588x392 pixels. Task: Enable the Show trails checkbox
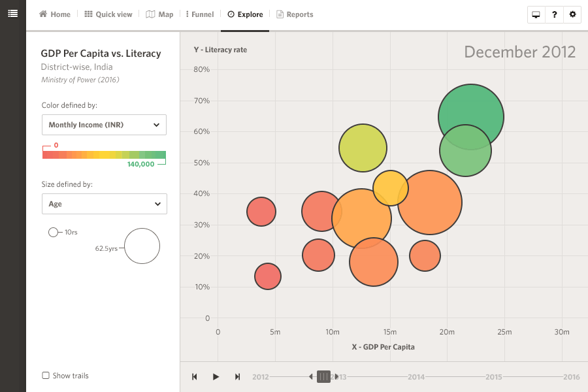coord(46,376)
